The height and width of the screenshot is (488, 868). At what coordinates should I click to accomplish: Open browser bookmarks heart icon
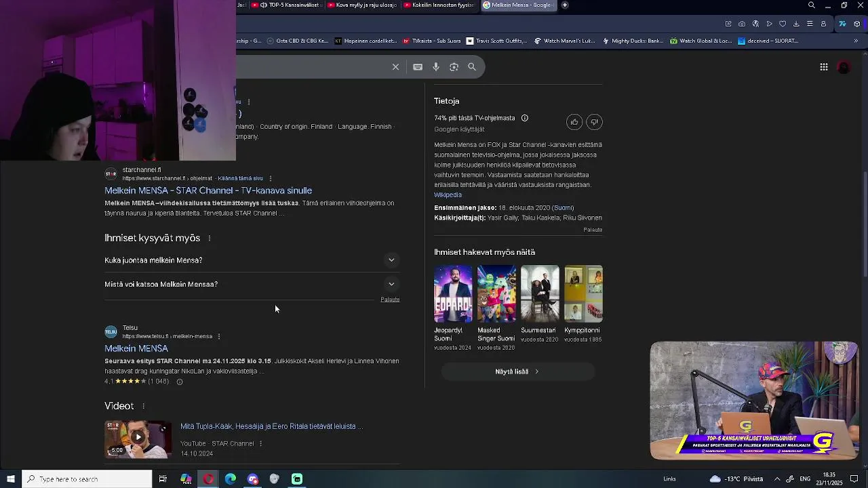point(783,24)
